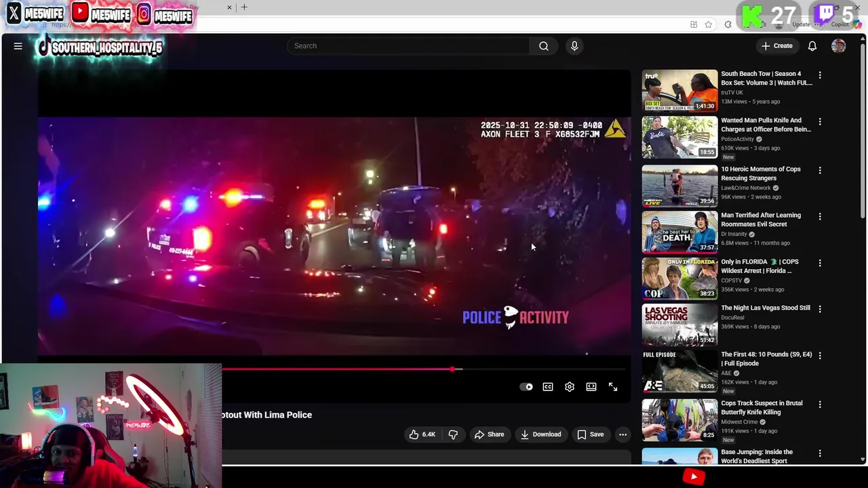The image size is (868, 488).
Task: Open options for 10 Heroic Moments video
Action: tap(820, 171)
